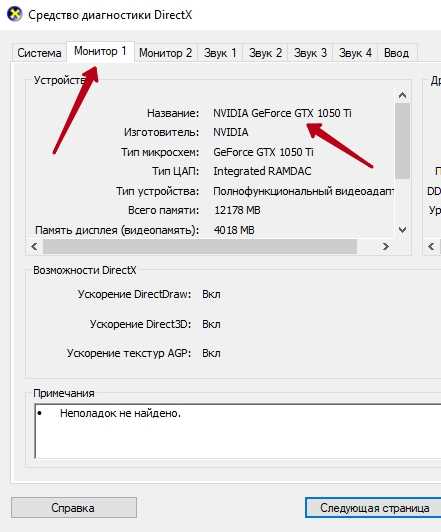Select the Монитор 1 tab
The image size is (441, 532).
(x=100, y=51)
